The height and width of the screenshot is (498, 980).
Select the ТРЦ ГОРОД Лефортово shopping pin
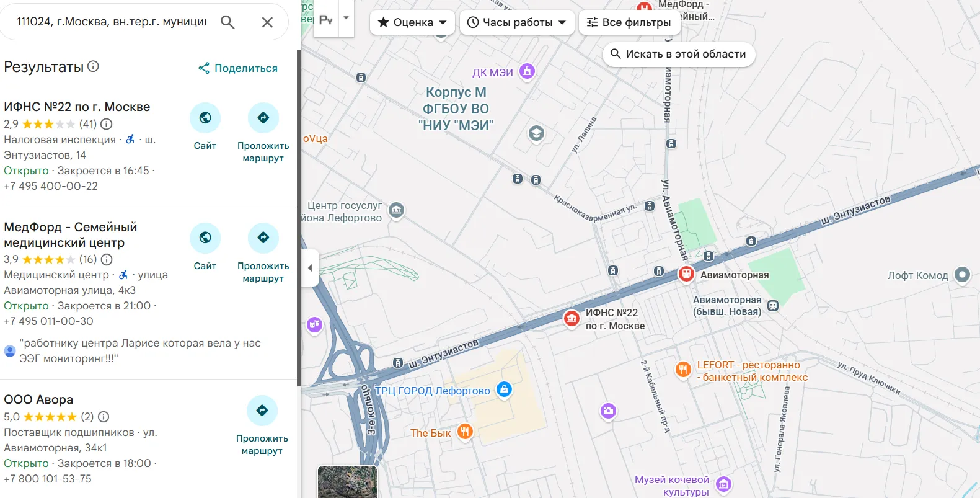(505, 390)
